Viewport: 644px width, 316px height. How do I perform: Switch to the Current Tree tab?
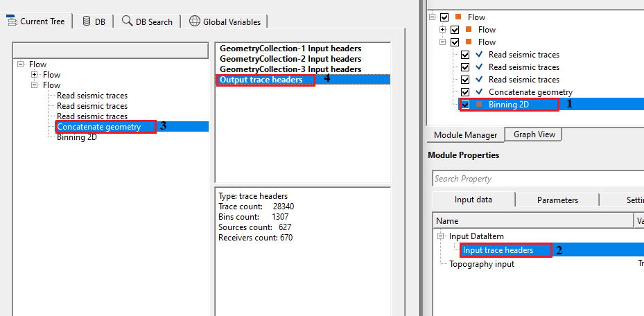coord(36,21)
